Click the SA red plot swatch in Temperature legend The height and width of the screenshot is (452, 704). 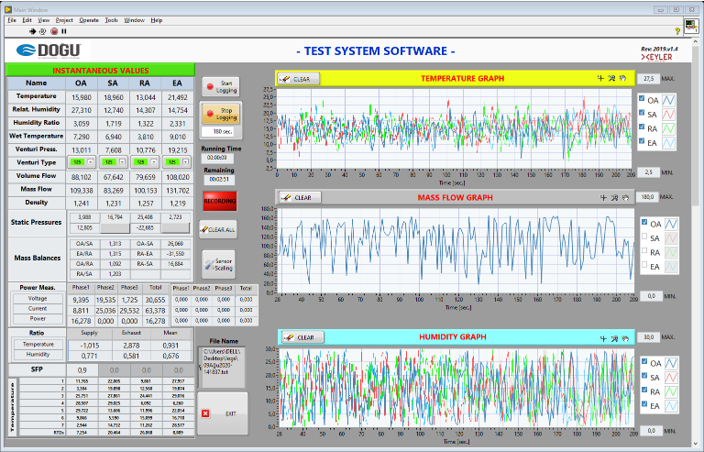[669, 114]
